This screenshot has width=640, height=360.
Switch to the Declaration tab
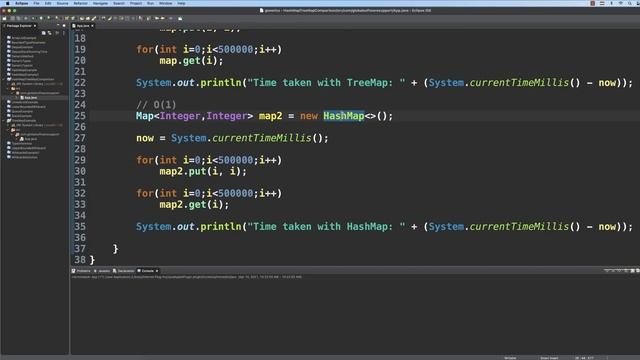[124, 271]
